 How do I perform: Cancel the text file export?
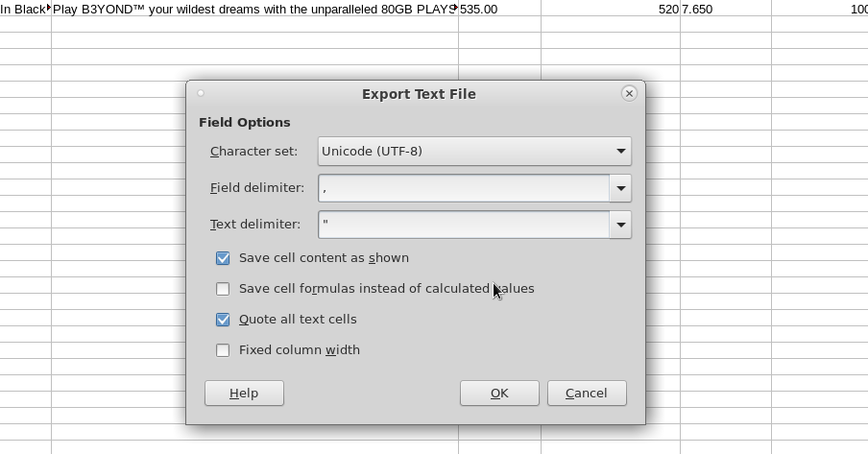point(587,393)
